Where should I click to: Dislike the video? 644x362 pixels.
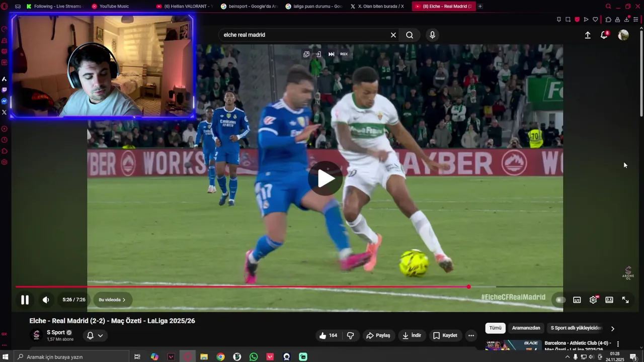point(351,335)
